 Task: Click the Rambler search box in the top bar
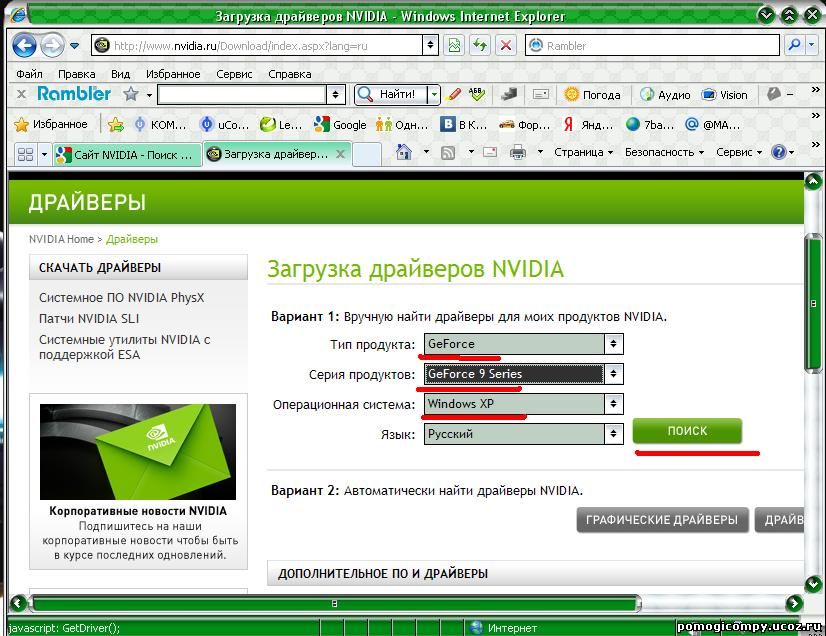tap(652, 46)
